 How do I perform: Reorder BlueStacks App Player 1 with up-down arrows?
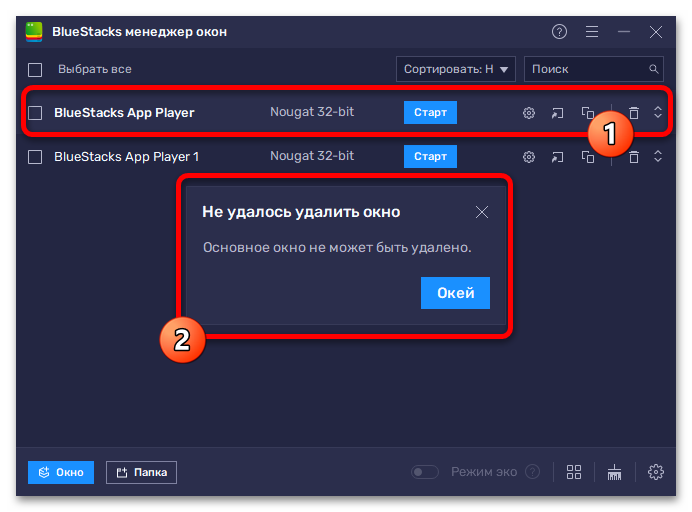coord(658,156)
